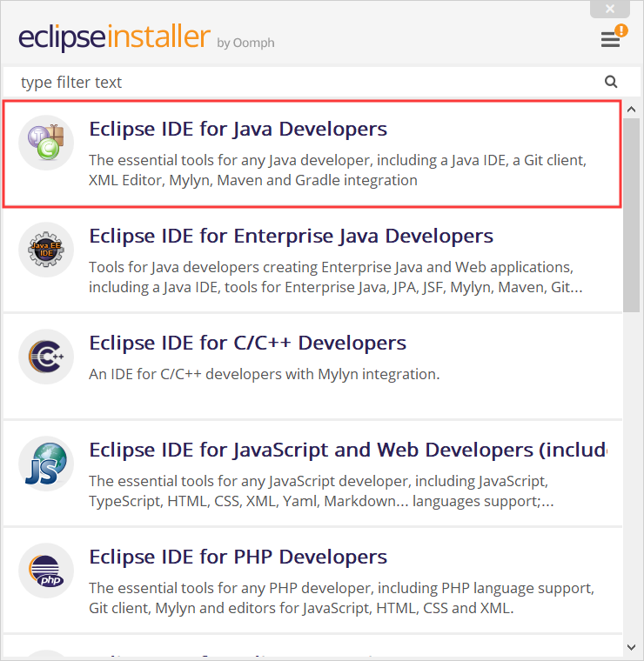
Task: Click the scrollbar up arrow
Action: 631,110
